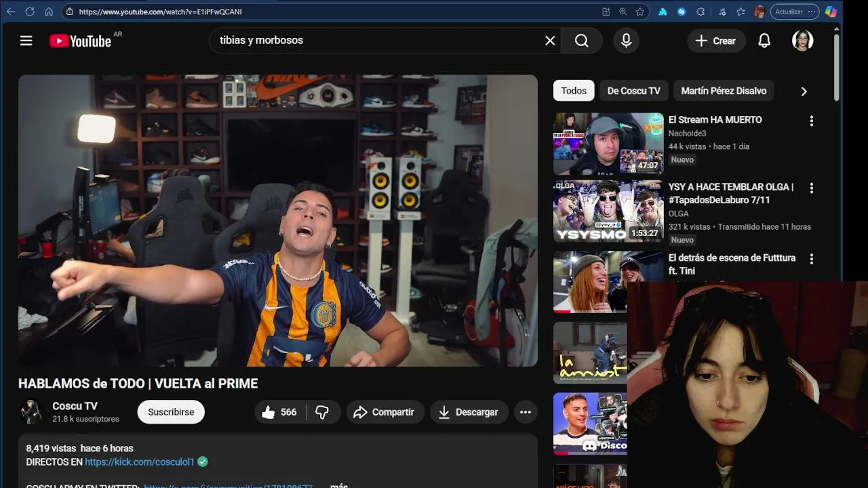Screen dimensions: 868x488
Task: Go to the YouTube home logo
Action: click(80, 41)
